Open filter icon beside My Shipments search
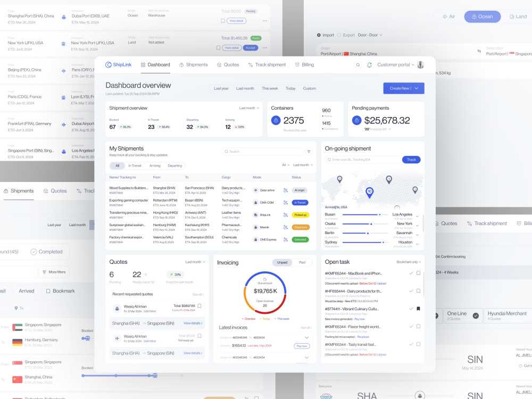 coord(309,152)
